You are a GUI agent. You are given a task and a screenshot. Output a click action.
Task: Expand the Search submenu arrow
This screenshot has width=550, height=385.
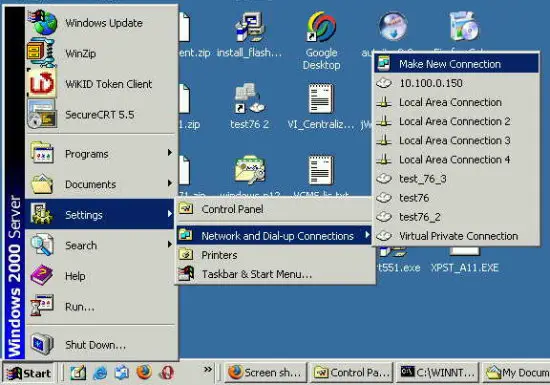pos(170,244)
